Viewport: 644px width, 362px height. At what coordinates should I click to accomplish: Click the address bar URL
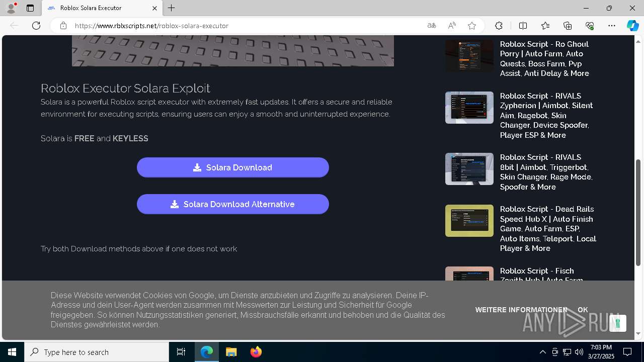pyautogui.click(x=151, y=26)
